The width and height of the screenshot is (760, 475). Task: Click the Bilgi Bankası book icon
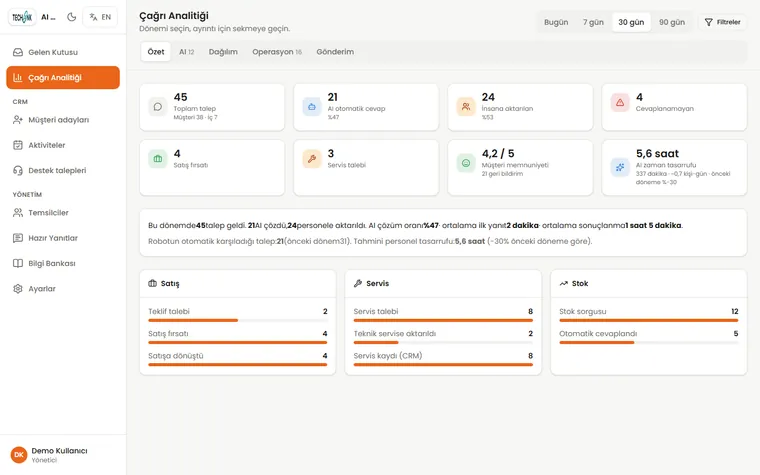(18, 264)
